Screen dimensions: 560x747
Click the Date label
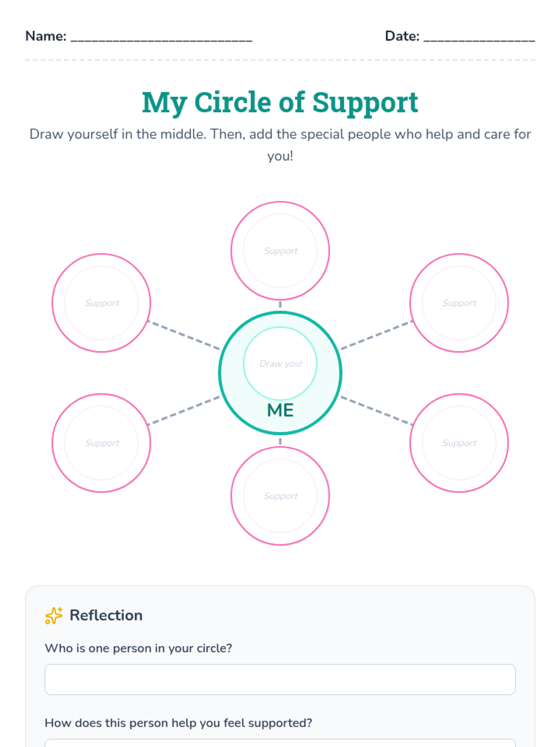[x=402, y=36]
